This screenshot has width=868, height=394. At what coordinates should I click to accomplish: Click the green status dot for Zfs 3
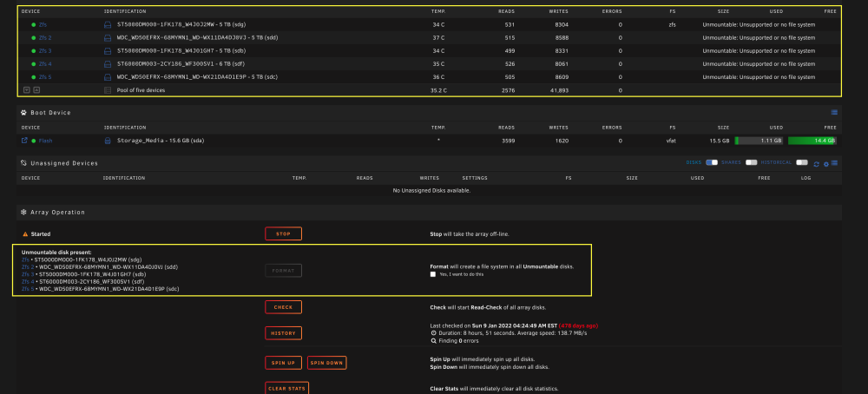(x=34, y=51)
